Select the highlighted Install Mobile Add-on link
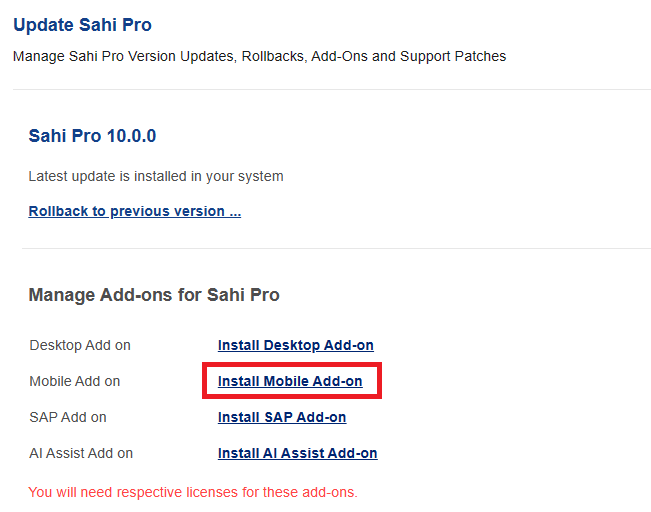The height and width of the screenshot is (512, 651). point(289,381)
